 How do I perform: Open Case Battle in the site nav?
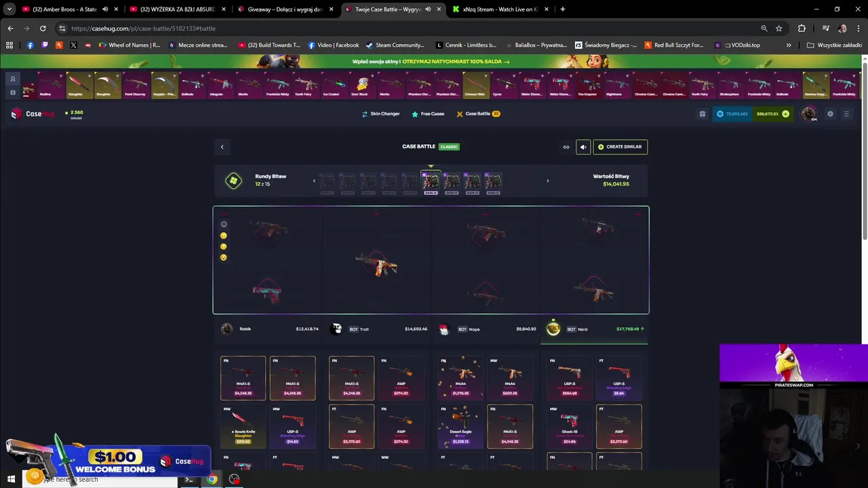coord(477,114)
